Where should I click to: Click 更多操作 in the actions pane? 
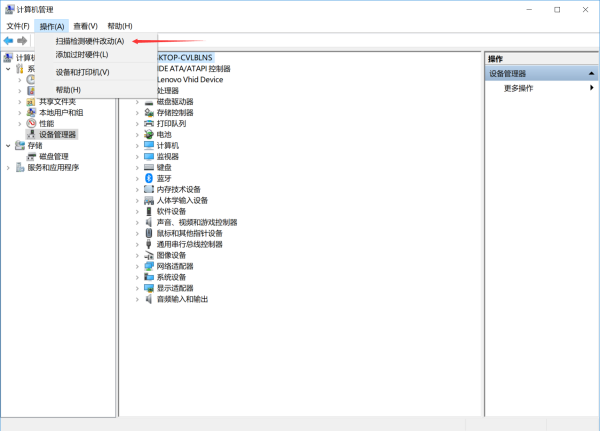point(518,88)
